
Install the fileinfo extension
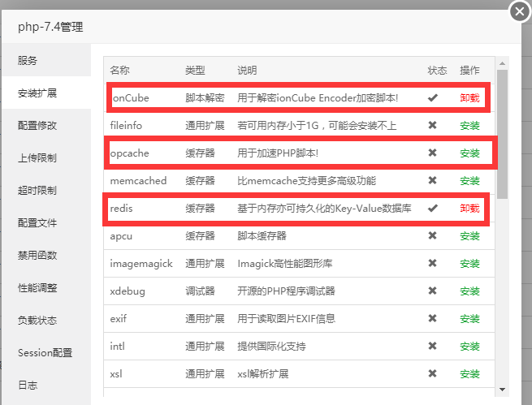coord(469,126)
